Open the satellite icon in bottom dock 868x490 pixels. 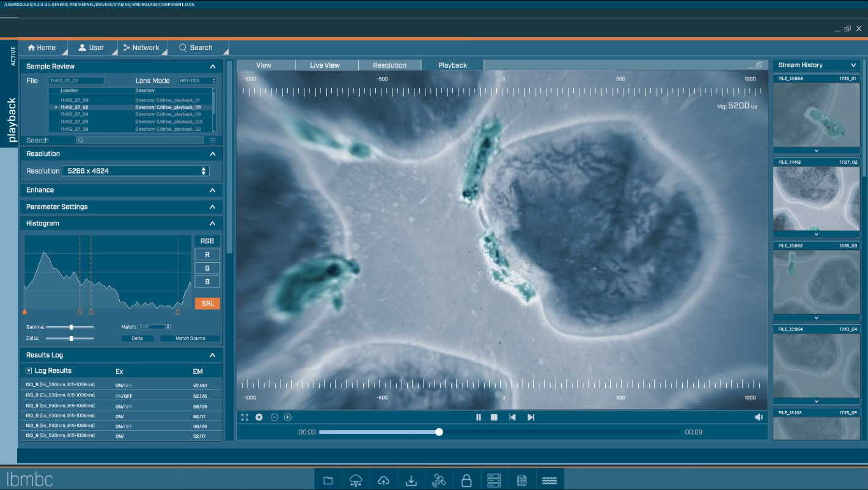click(438, 480)
